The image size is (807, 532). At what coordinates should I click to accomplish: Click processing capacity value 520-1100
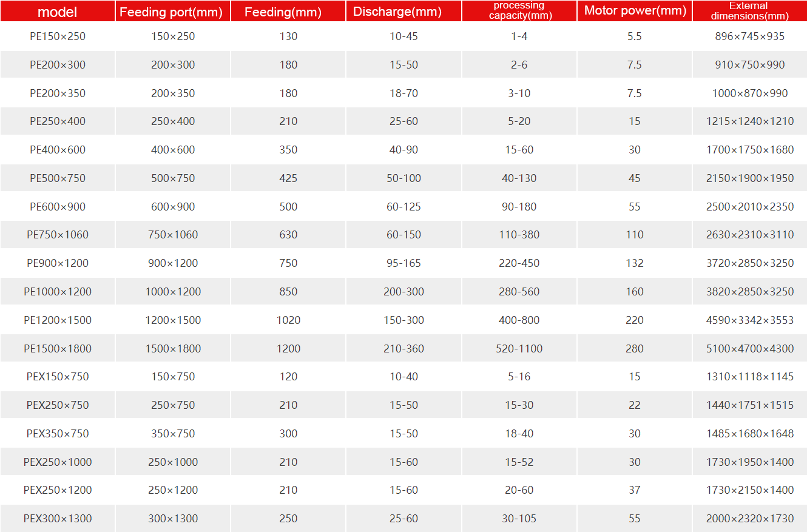(519, 349)
